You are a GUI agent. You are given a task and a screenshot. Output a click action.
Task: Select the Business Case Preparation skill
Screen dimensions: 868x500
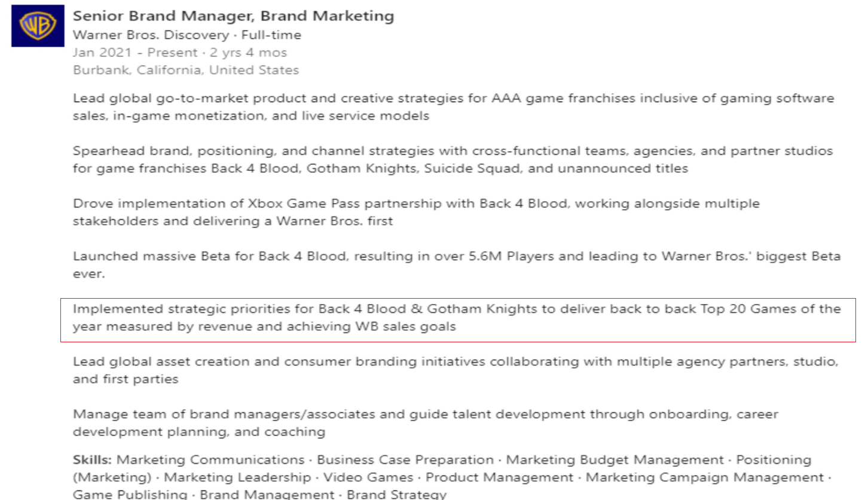point(405,460)
